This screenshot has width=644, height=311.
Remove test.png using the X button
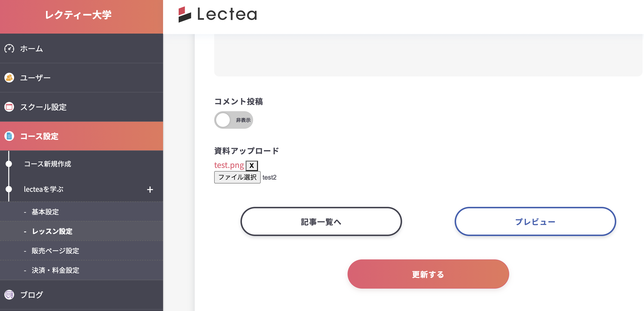[x=251, y=165]
